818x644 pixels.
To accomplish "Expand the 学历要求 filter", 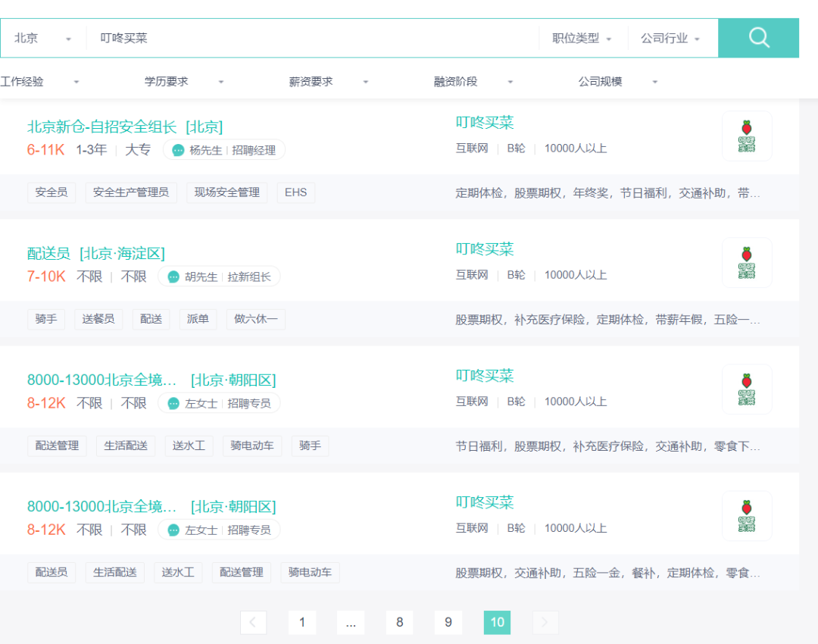I will coord(184,82).
